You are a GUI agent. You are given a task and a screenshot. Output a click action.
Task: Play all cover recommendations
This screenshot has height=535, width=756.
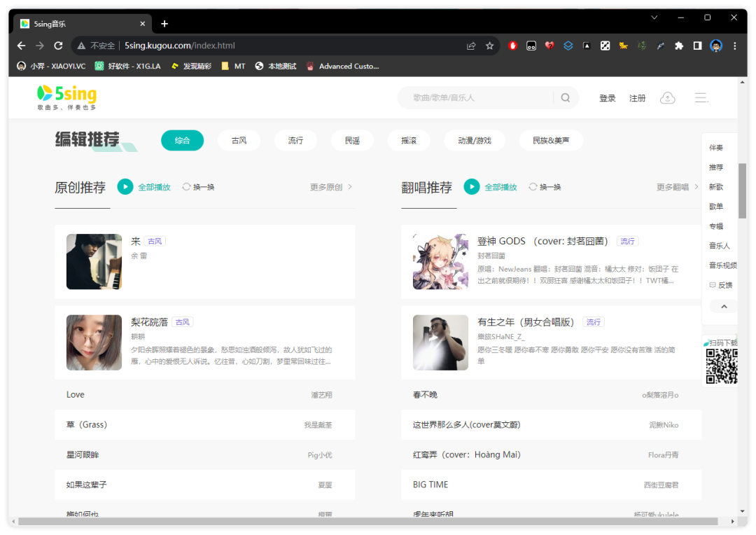[472, 187]
